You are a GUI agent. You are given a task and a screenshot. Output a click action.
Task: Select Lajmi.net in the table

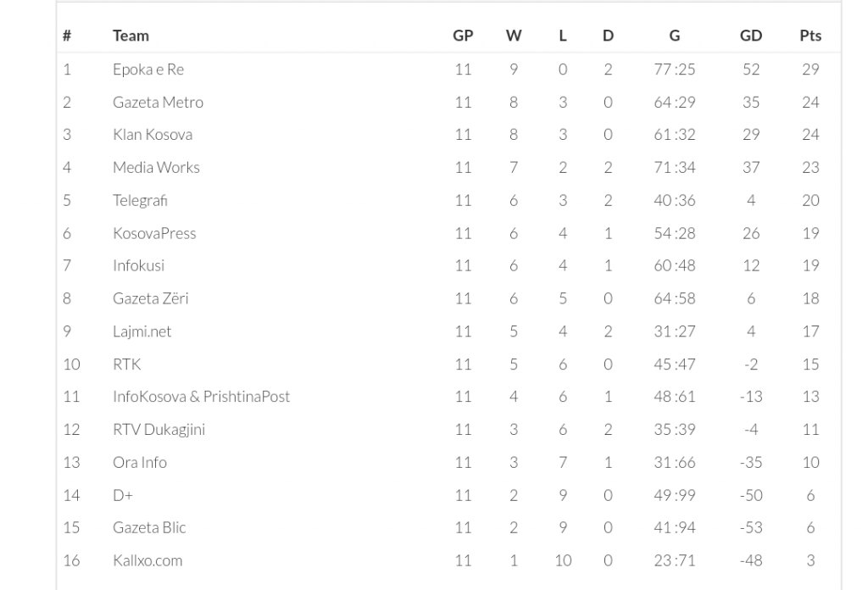[142, 331]
